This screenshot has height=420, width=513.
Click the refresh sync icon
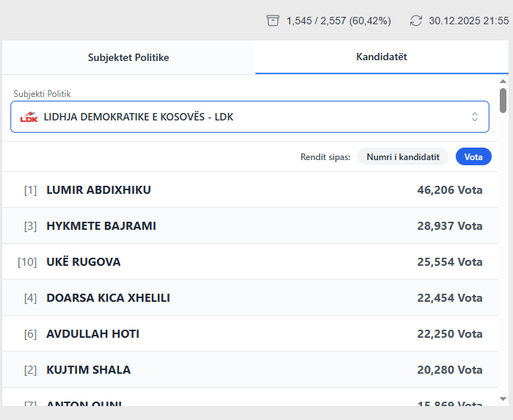click(x=416, y=21)
